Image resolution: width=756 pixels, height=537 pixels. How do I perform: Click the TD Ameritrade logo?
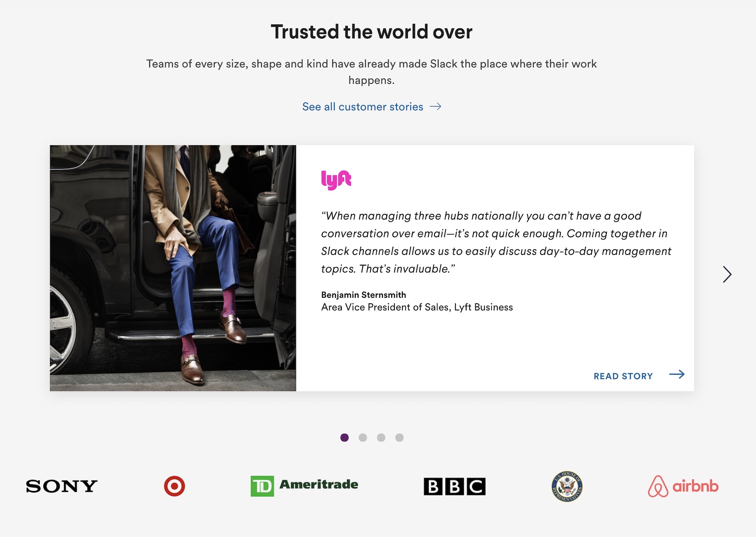[304, 486]
